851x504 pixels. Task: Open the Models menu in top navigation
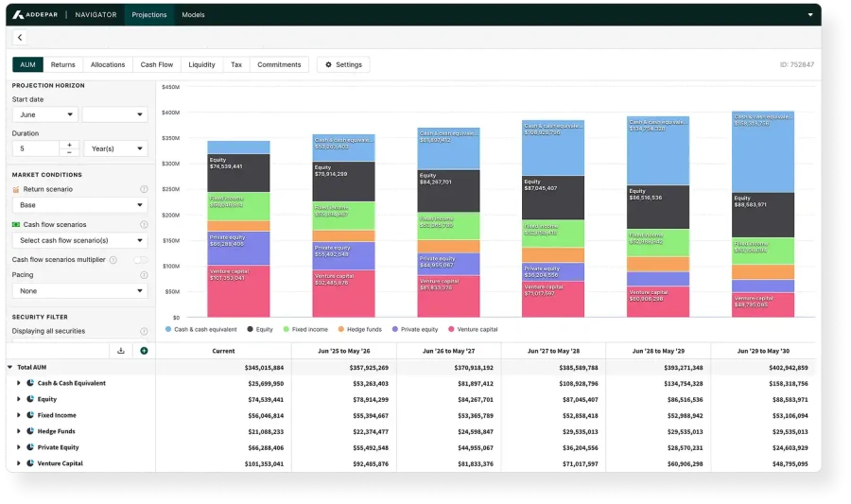tap(193, 15)
